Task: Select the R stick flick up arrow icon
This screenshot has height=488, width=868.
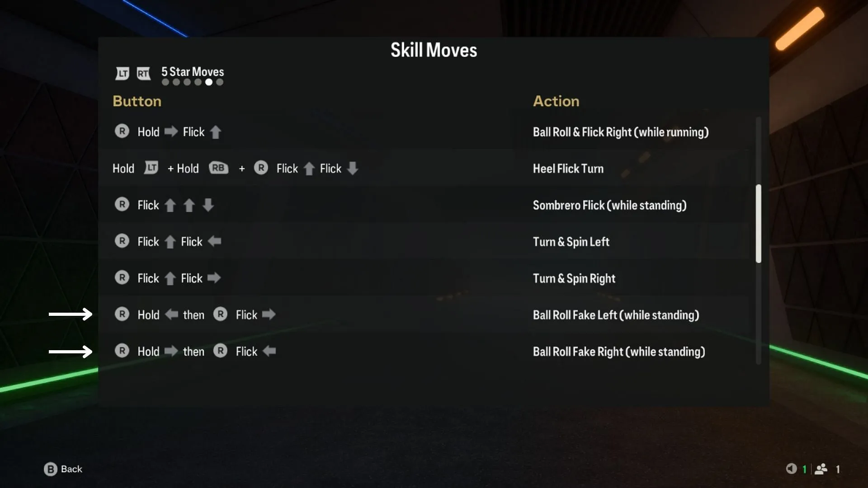Action: click(216, 131)
